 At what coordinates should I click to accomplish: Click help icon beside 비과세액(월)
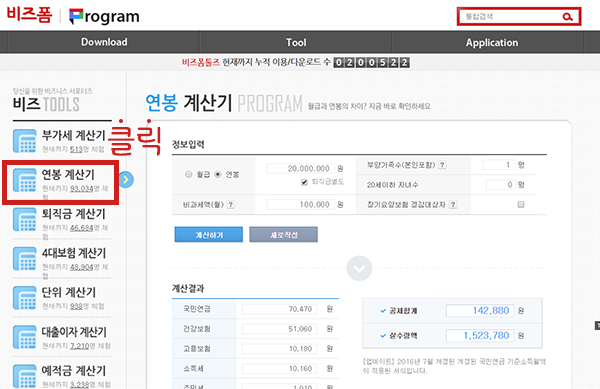tap(230, 205)
